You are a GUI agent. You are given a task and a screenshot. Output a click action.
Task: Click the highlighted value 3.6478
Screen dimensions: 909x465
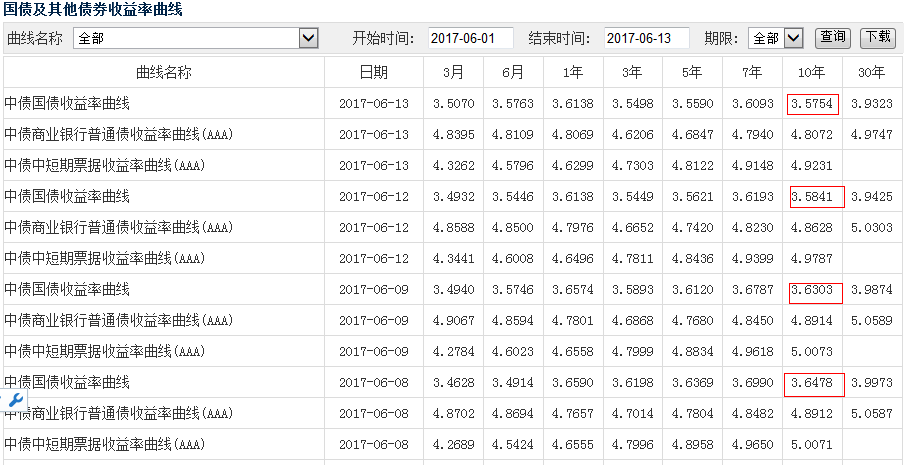814,384
